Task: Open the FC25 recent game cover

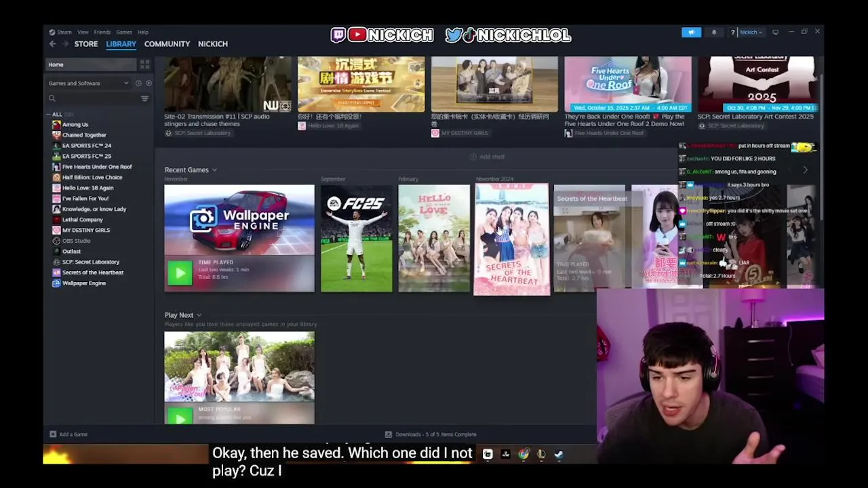Action: 356,238
